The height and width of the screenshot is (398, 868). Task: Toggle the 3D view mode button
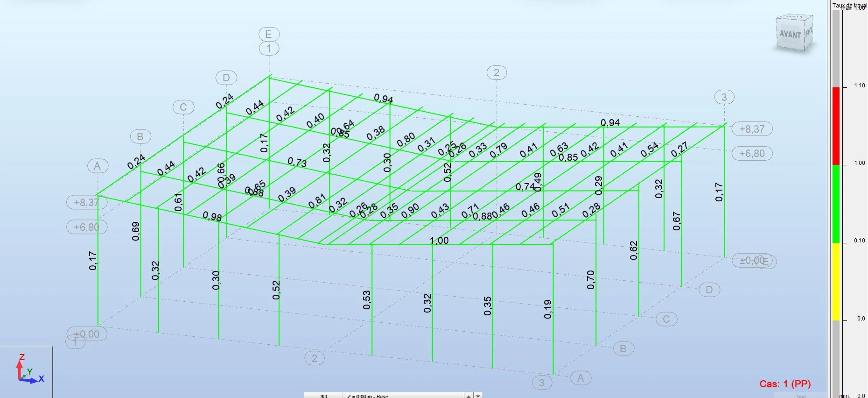point(323,396)
